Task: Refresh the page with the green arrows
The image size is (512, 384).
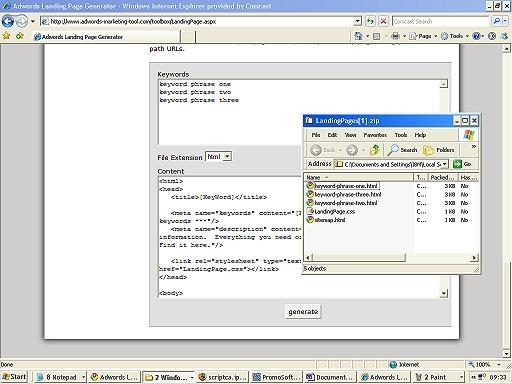Action: pos(370,22)
